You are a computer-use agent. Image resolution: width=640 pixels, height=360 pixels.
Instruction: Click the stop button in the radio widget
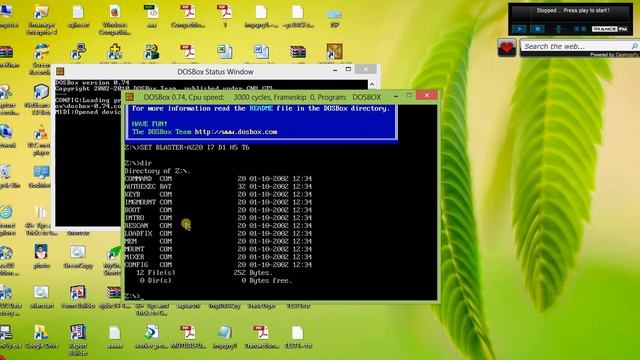pyautogui.click(x=538, y=29)
